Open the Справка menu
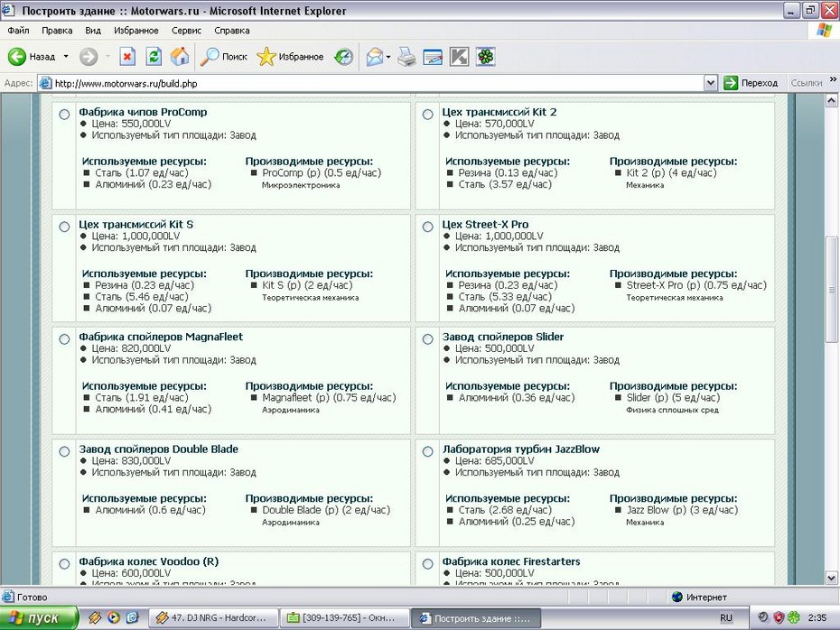Screen dimensions: 840x630 click(232, 31)
